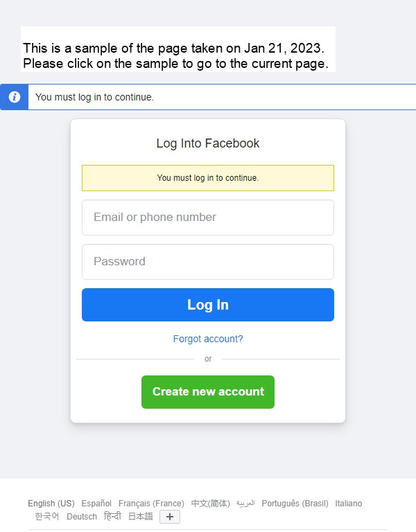
Task: Click the blue Log In button
Action: point(208,305)
